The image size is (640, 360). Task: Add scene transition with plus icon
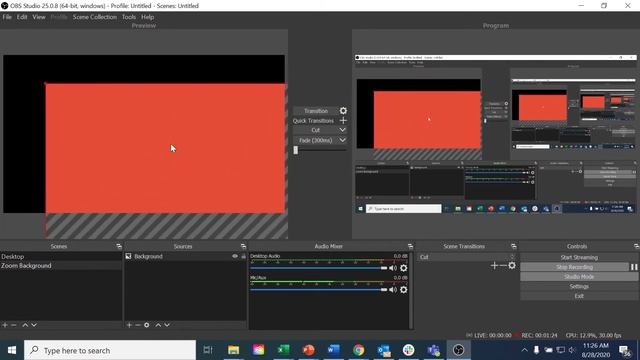pyautogui.click(x=494, y=266)
